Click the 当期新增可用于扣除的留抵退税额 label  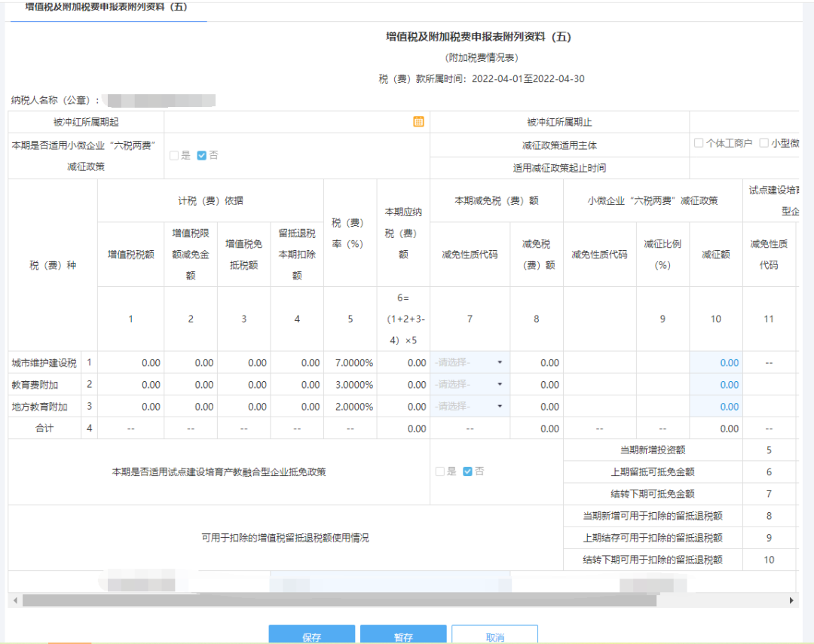pos(653,516)
